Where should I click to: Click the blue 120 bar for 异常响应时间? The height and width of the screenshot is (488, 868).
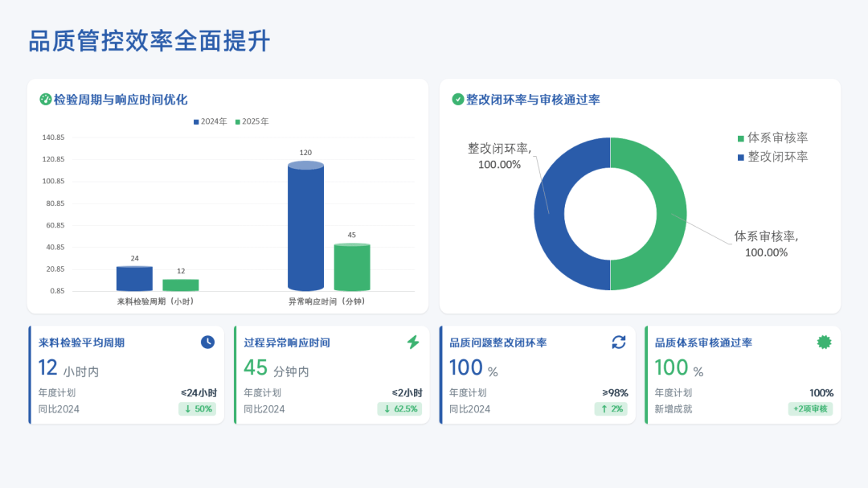(x=305, y=228)
